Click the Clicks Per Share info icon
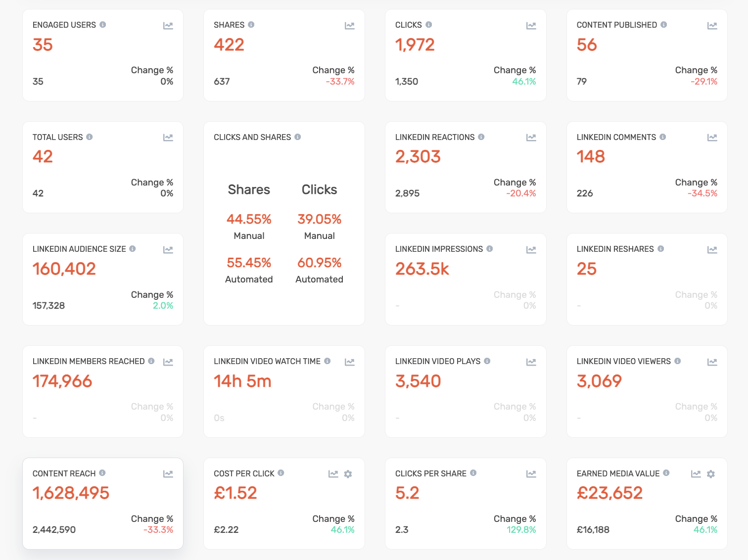The image size is (748, 560). tap(473, 473)
